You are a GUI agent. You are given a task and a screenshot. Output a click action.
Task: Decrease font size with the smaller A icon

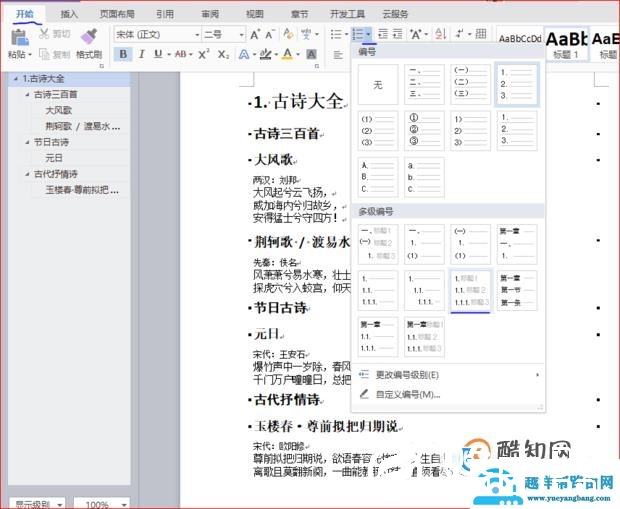pyautogui.click(x=270, y=35)
